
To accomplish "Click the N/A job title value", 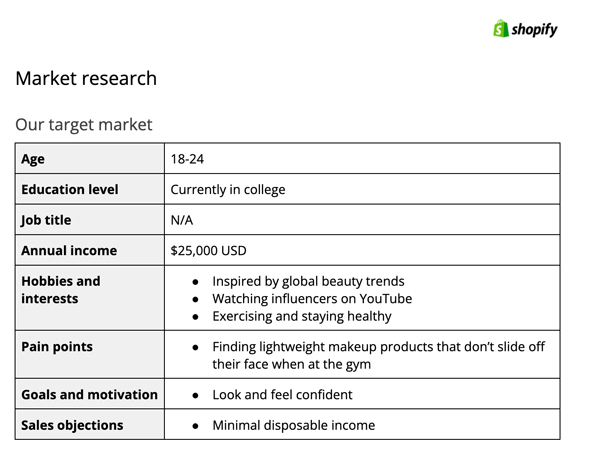I will (x=183, y=220).
